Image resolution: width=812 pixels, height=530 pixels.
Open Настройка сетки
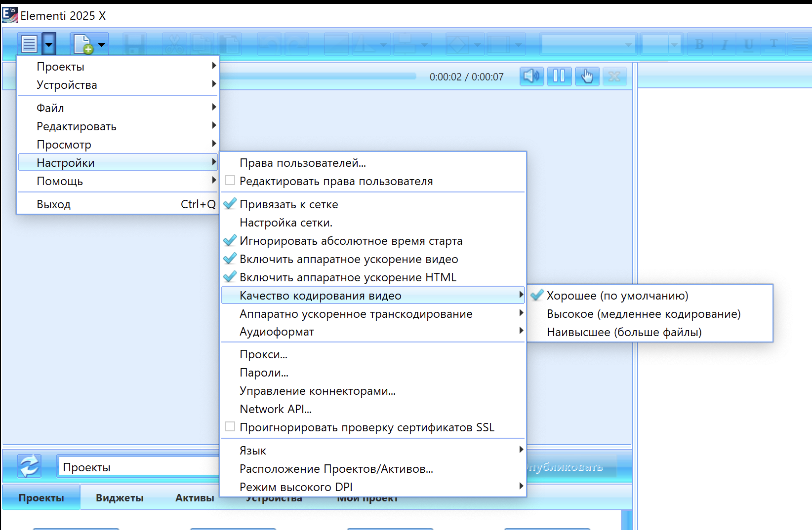[x=373, y=223]
